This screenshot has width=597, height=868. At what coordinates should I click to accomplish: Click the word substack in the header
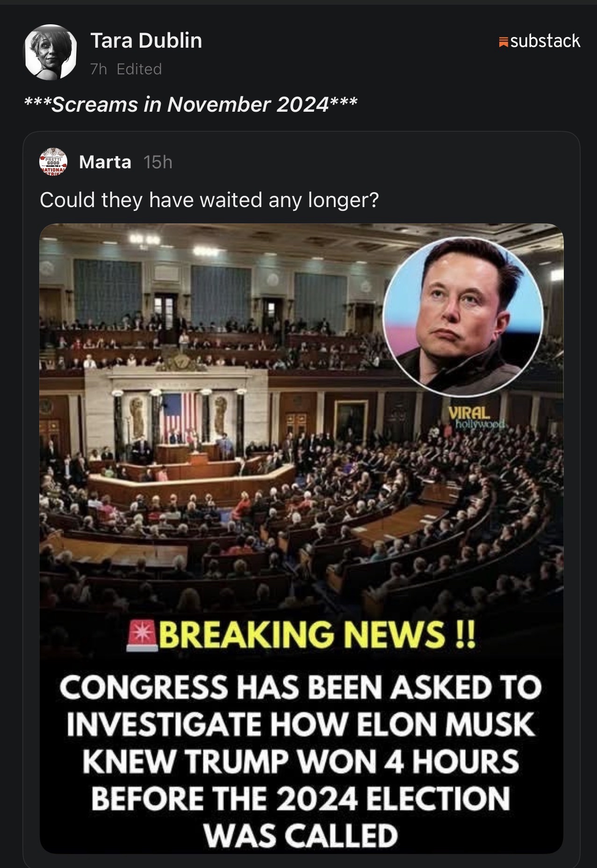pos(545,41)
